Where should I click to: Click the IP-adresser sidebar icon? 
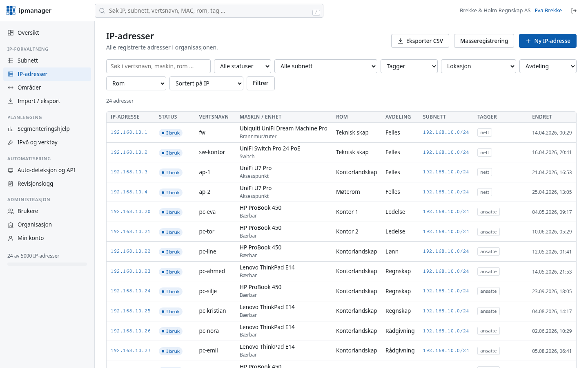(11, 74)
